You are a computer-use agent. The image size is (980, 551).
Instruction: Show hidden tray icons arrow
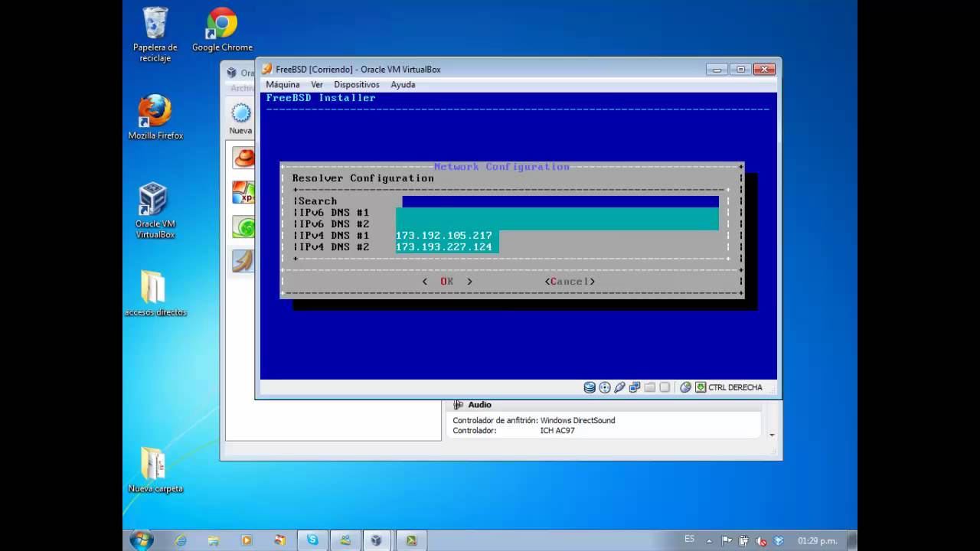point(709,541)
